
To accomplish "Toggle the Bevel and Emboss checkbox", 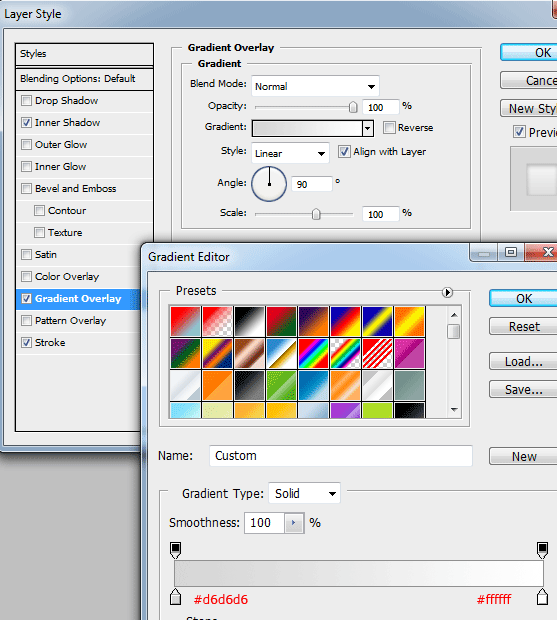I will coord(26,188).
